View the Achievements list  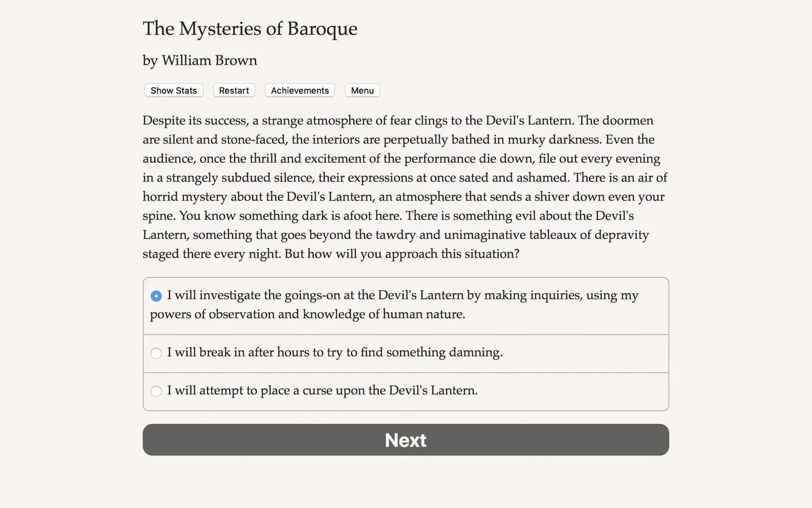[x=299, y=90]
